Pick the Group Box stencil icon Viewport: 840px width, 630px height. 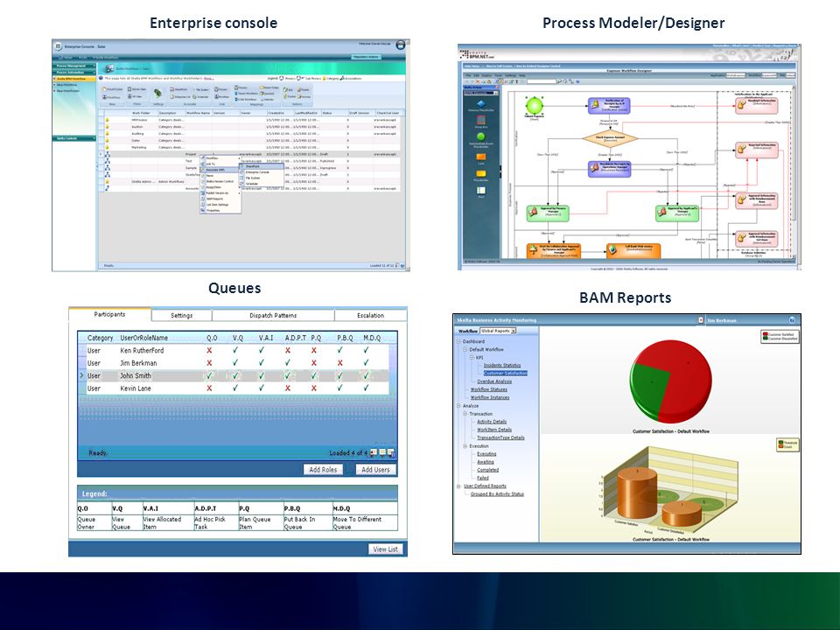point(480,121)
